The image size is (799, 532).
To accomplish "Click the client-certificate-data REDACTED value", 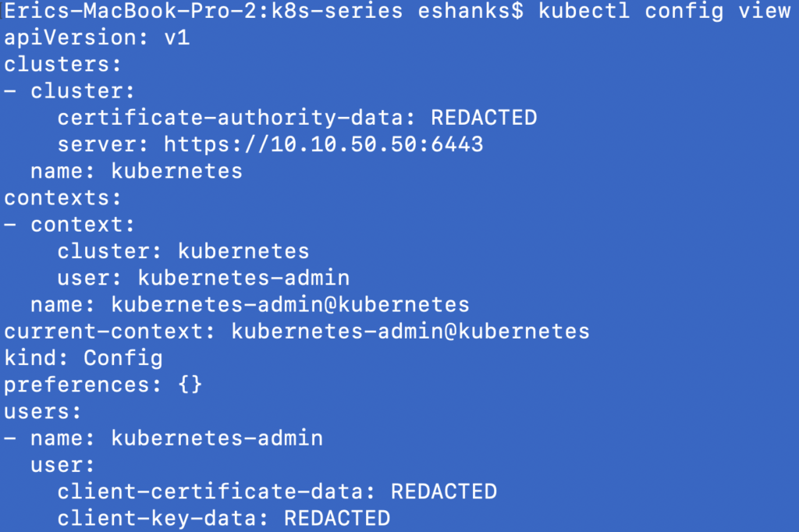I will [x=443, y=492].
